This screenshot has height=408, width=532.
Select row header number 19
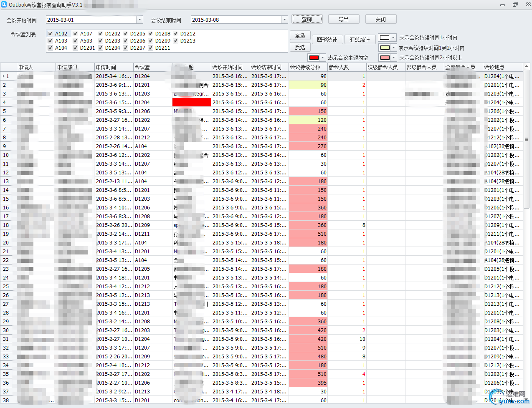coord(8,234)
